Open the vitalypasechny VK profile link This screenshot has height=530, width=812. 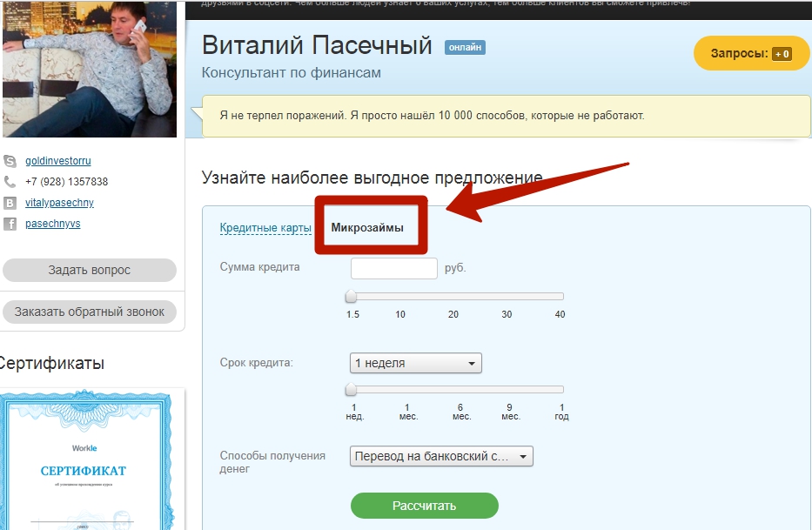pyautogui.click(x=59, y=203)
